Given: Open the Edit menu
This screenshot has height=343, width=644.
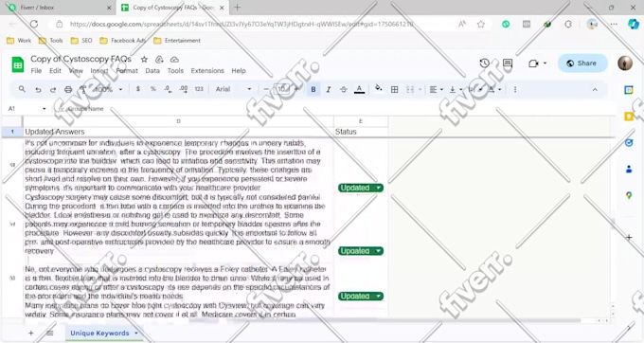Looking at the screenshot, I should 55,71.
